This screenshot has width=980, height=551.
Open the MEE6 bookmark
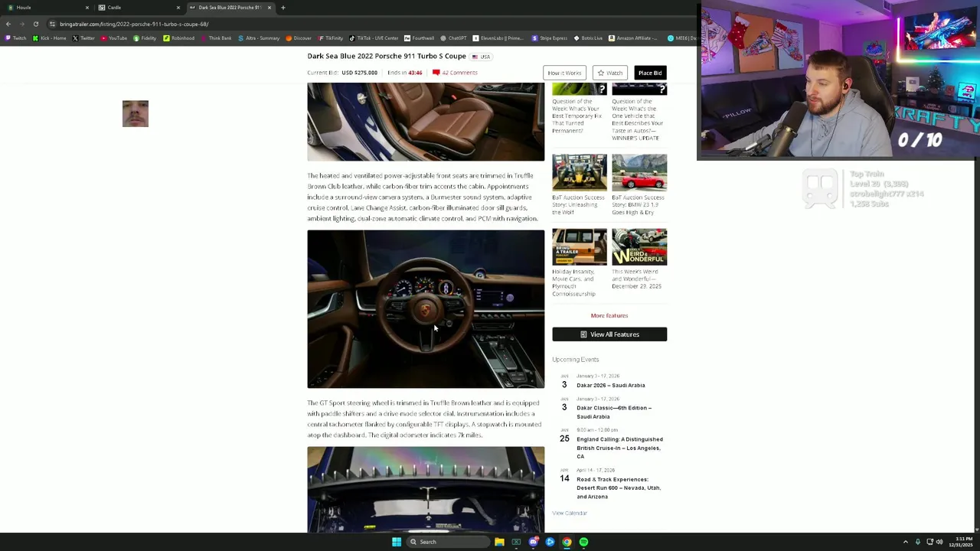coord(681,38)
